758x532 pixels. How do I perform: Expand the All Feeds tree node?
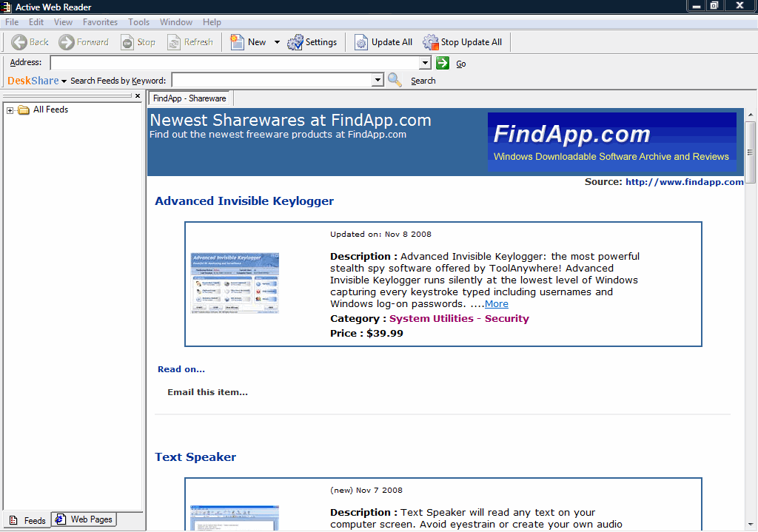point(10,111)
